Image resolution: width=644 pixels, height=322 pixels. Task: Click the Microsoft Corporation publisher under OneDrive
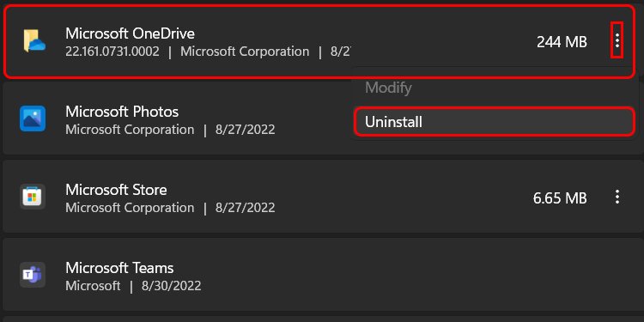245,52
